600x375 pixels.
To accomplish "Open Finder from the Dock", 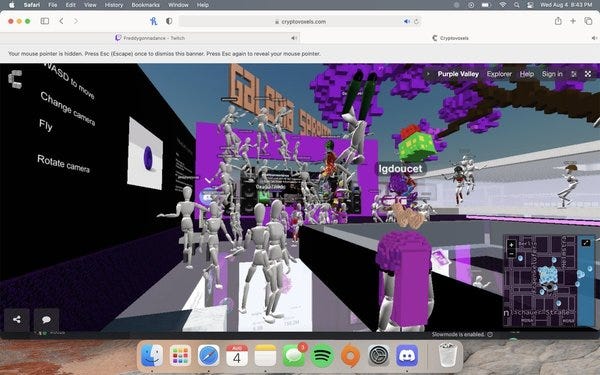I will [152, 355].
